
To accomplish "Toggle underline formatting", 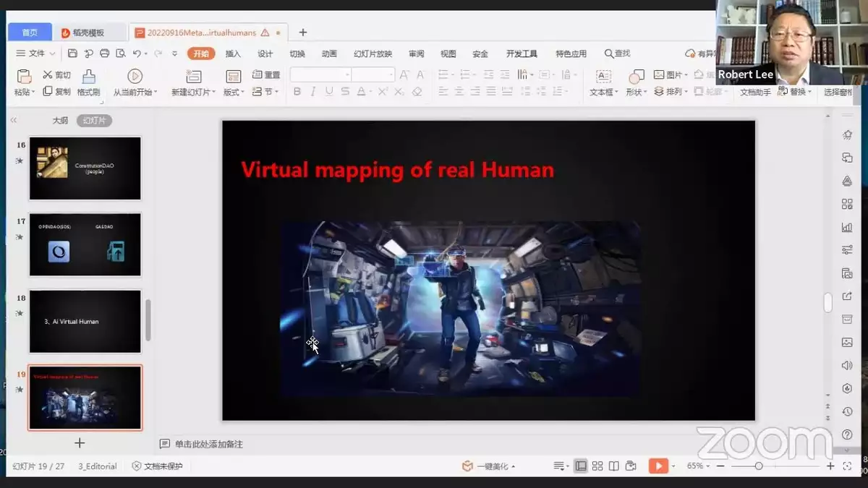I will (x=329, y=92).
